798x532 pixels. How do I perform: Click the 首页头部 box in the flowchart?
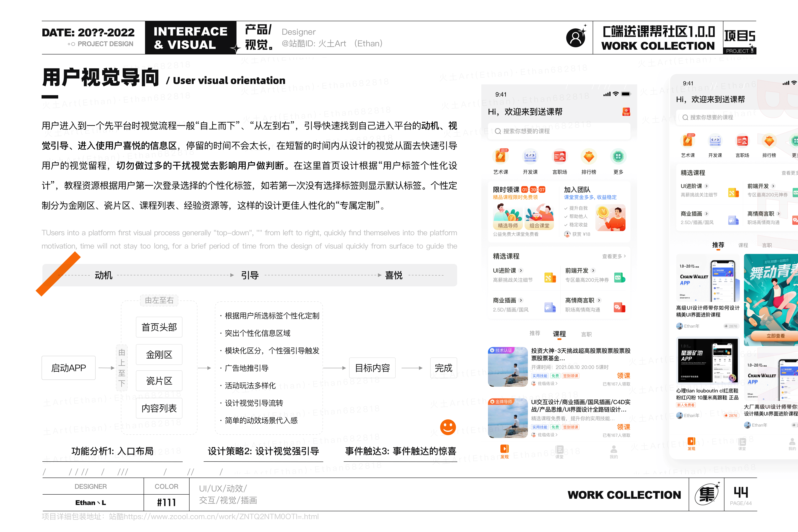tap(159, 327)
